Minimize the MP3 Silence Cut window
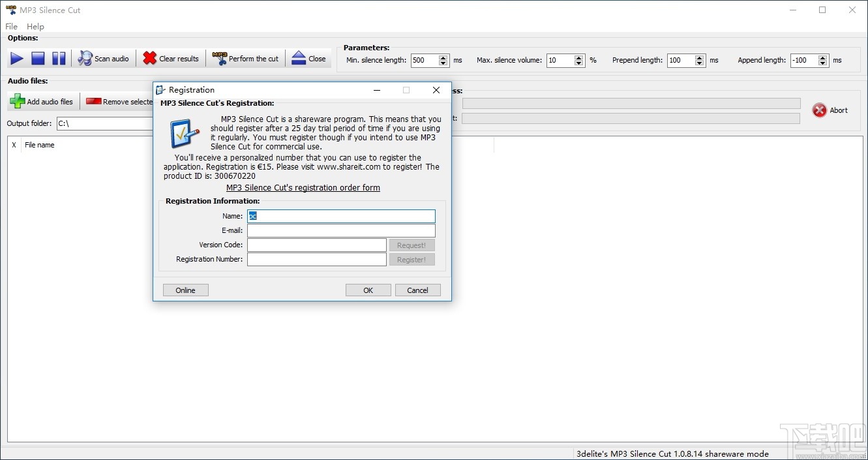 pyautogui.click(x=793, y=10)
